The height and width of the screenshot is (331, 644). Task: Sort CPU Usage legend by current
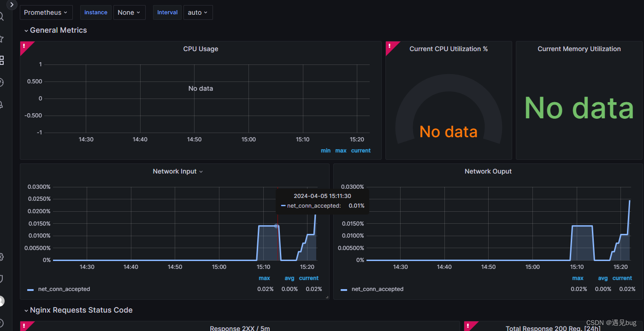tap(360, 151)
